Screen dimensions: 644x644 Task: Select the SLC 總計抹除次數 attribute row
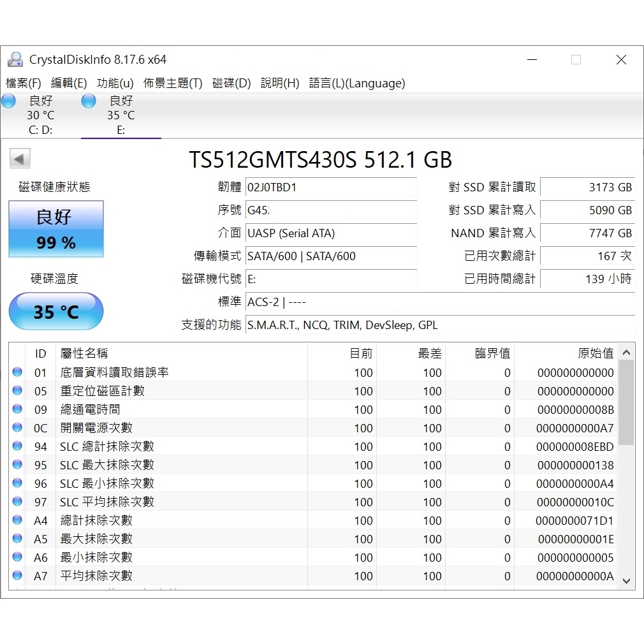(313, 446)
